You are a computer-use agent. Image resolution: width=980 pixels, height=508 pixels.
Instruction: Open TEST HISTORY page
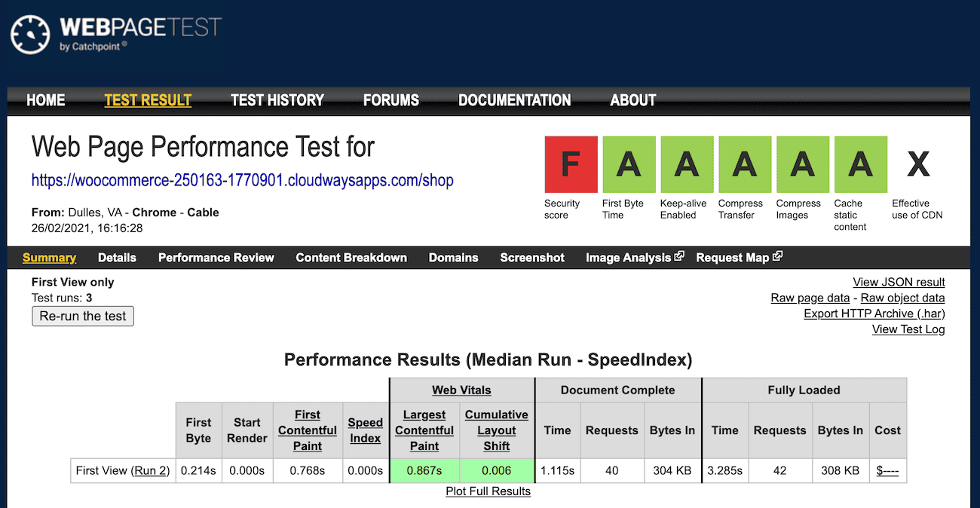277,100
